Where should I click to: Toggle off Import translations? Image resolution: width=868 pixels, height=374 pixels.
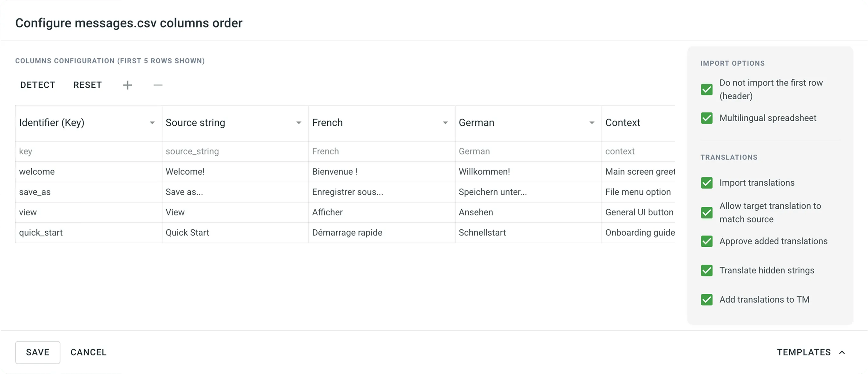707,183
